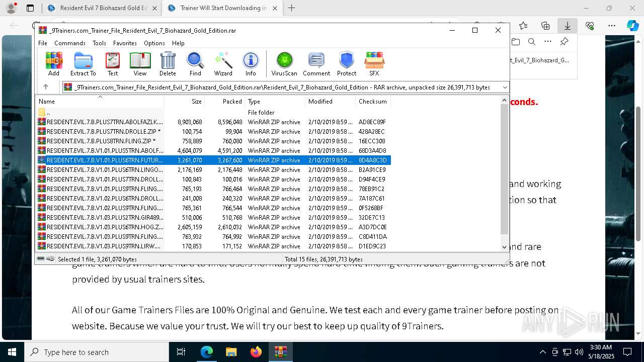The width and height of the screenshot is (644, 362).
Task: Open the Commands menu
Action: tap(70, 43)
